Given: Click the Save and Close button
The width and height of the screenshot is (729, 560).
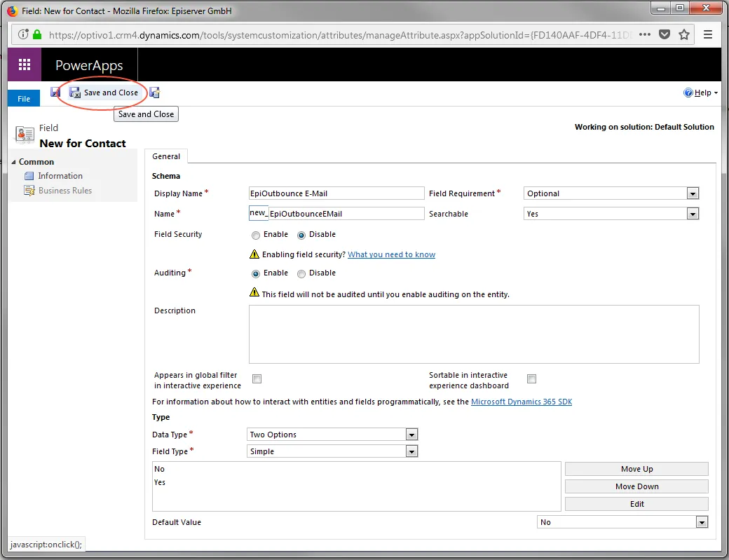Looking at the screenshot, I should point(104,93).
